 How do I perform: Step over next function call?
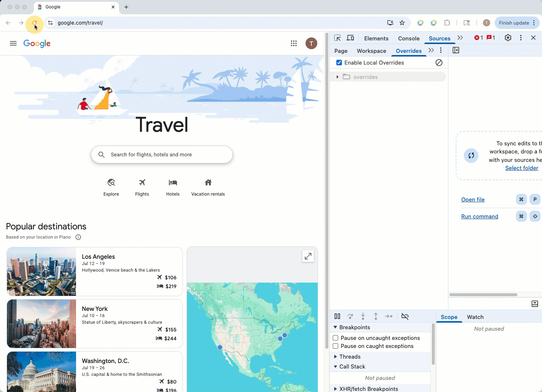(350, 316)
